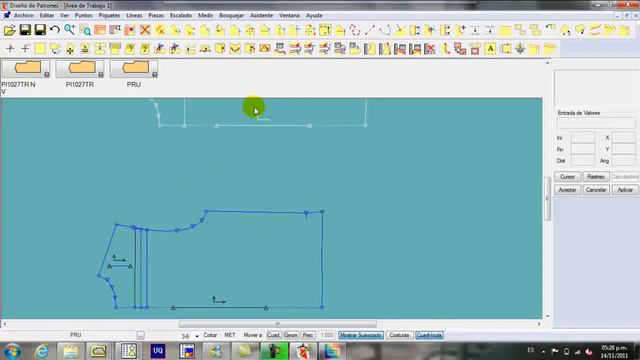The height and width of the screenshot is (360, 640).
Task: Toggle the Mostrar Suavizado button
Action: tap(361, 335)
